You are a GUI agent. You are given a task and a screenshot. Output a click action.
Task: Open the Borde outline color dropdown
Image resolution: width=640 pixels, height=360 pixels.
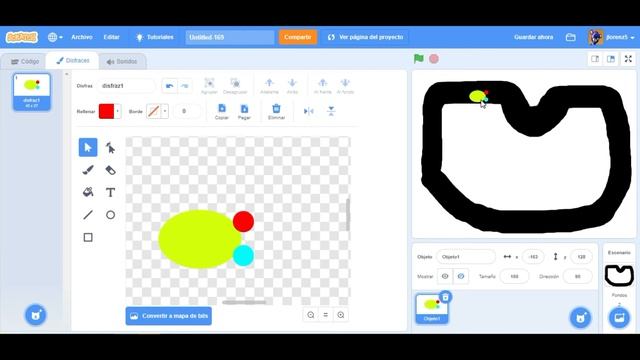[x=165, y=111]
